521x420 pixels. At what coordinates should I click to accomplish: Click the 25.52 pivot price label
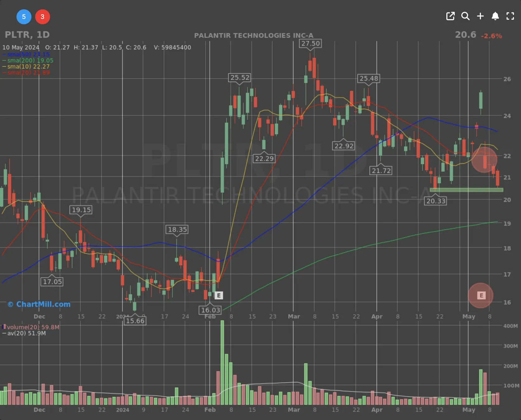click(240, 77)
